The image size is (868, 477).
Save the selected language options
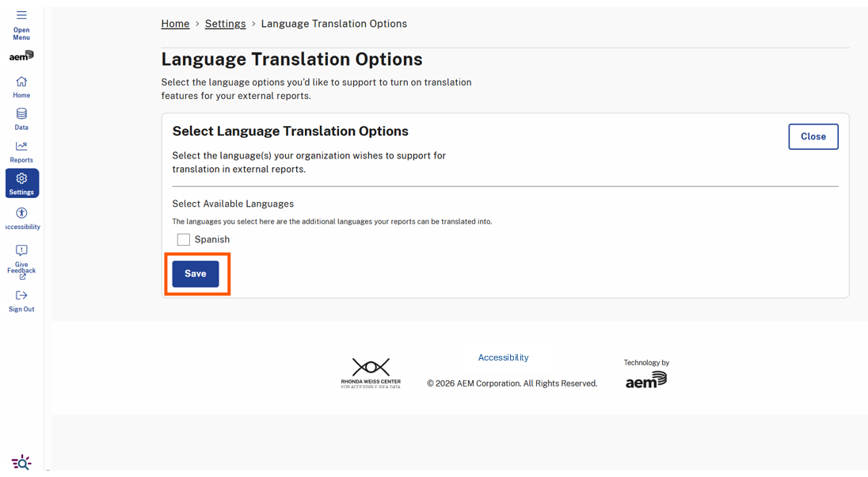(x=196, y=273)
